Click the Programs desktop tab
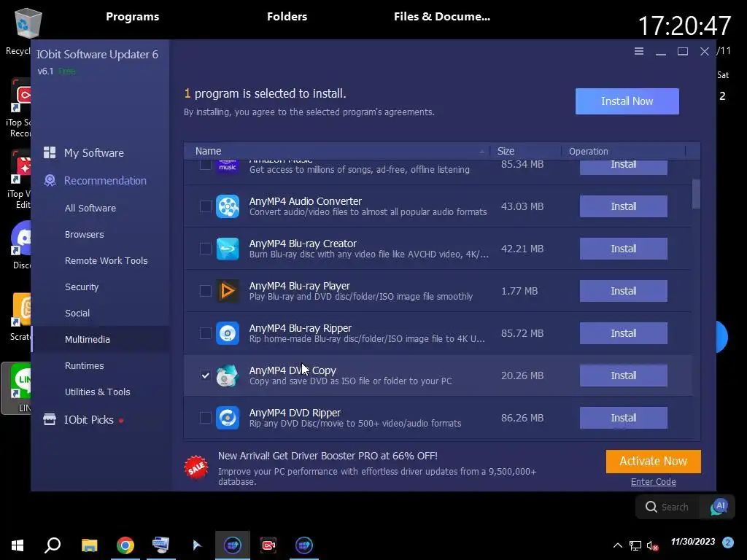This screenshot has height=560, width=747. point(133,16)
